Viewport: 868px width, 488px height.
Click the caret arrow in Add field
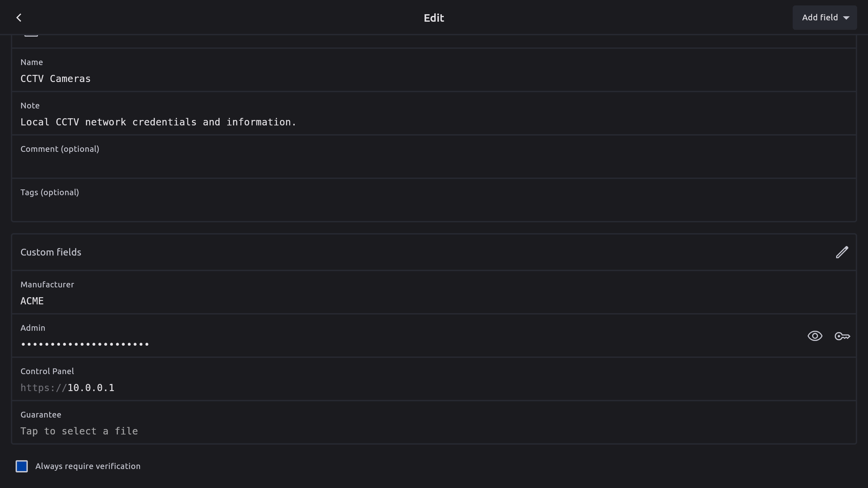[x=846, y=18]
